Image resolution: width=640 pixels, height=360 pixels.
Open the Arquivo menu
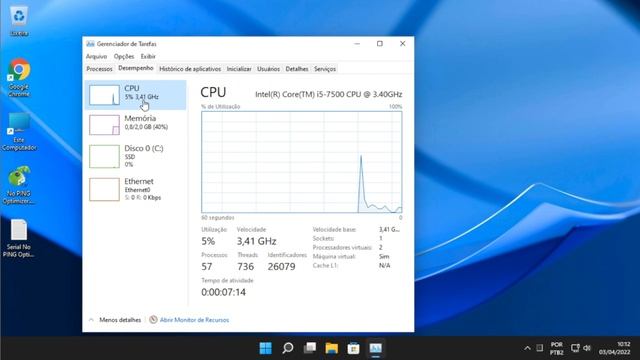point(96,56)
